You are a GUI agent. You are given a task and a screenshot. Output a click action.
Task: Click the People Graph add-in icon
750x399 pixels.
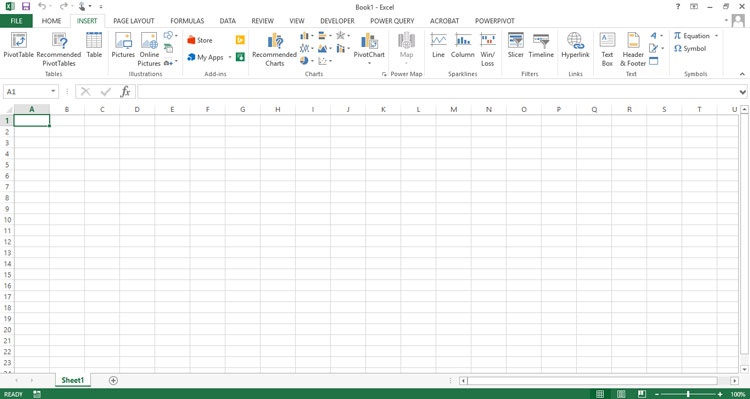(x=240, y=57)
